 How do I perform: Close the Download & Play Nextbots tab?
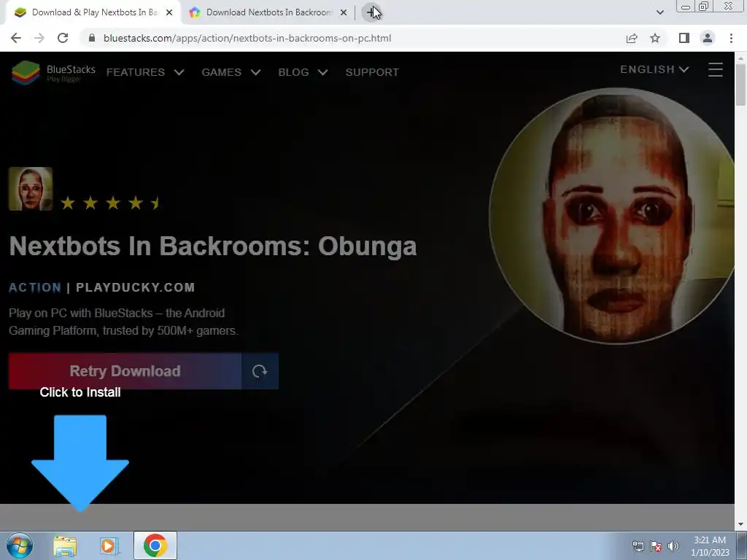[x=169, y=12]
